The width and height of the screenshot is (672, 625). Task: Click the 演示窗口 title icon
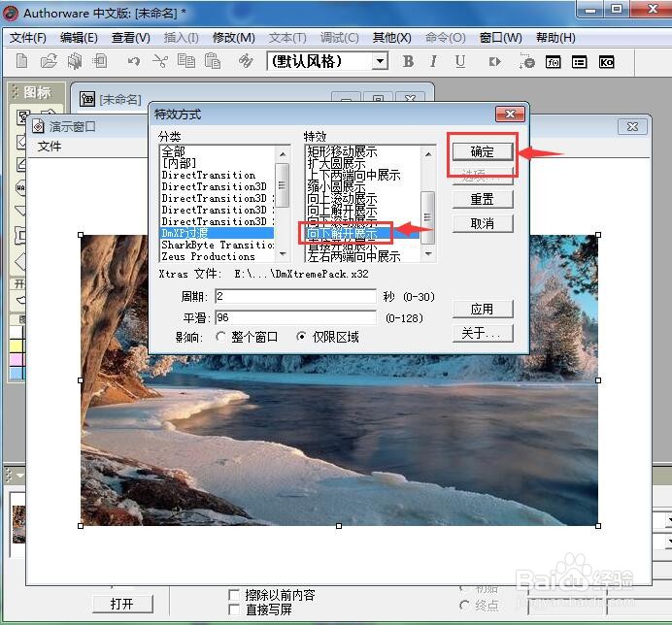point(39,126)
